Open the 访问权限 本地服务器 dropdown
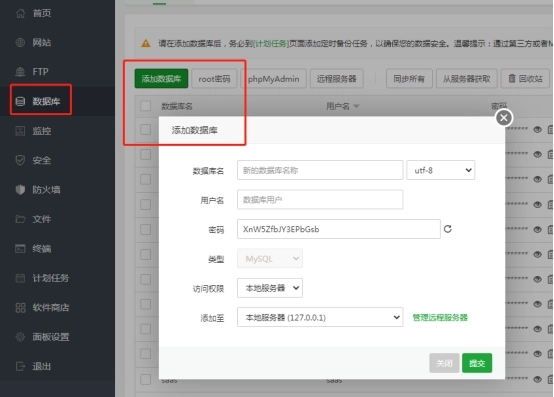This screenshot has height=397, width=554. 270,288
